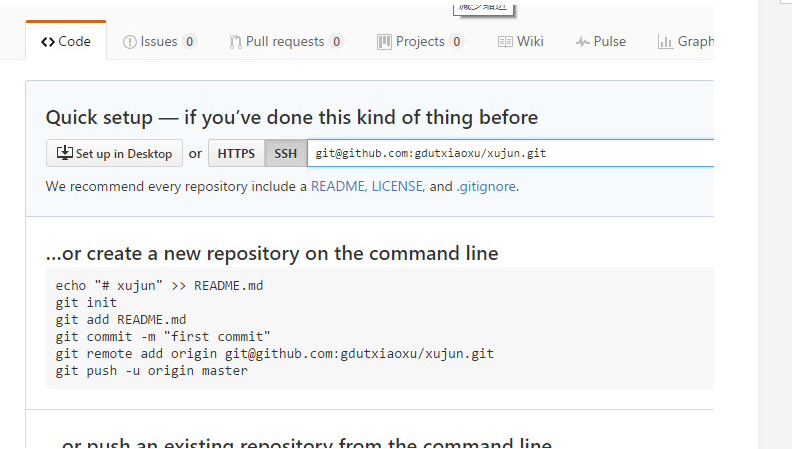Click the Issues exclamation circle icon
Viewport: 792px width, 449px height.
(x=129, y=42)
